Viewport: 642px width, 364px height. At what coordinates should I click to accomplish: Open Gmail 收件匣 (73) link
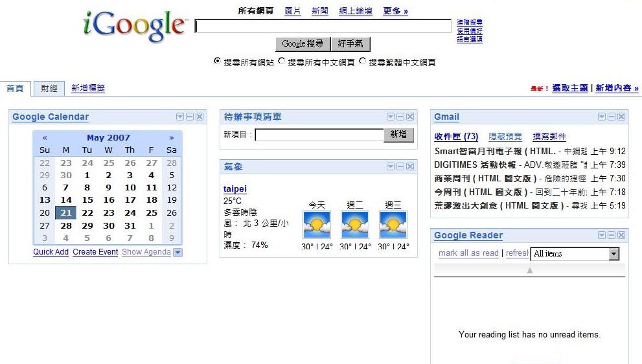tap(456, 137)
